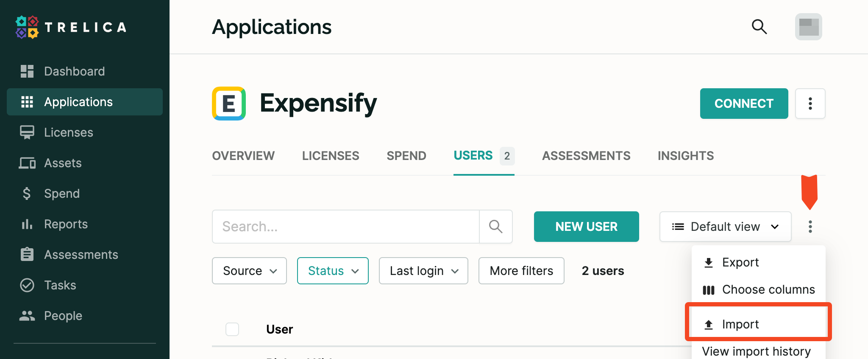Screen dimensions: 868x359
Task: Click the More filters button
Action: click(521, 271)
